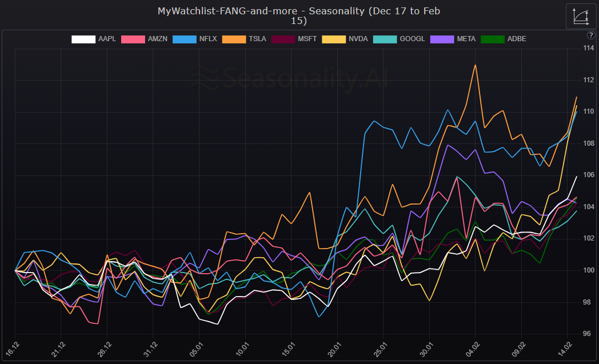Click the 21.12 x-axis date label
Viewport: 599px width, 364px height.
[x=58, y=349]
